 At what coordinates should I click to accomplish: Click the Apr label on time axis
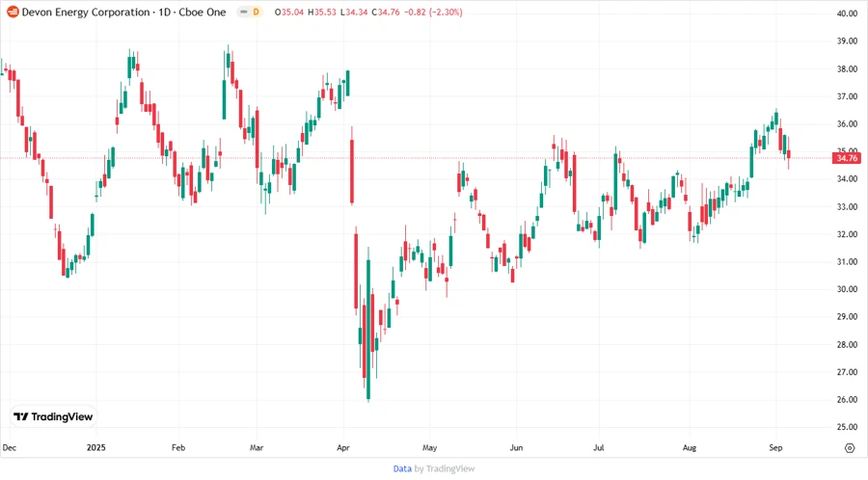tap(343, 448)
